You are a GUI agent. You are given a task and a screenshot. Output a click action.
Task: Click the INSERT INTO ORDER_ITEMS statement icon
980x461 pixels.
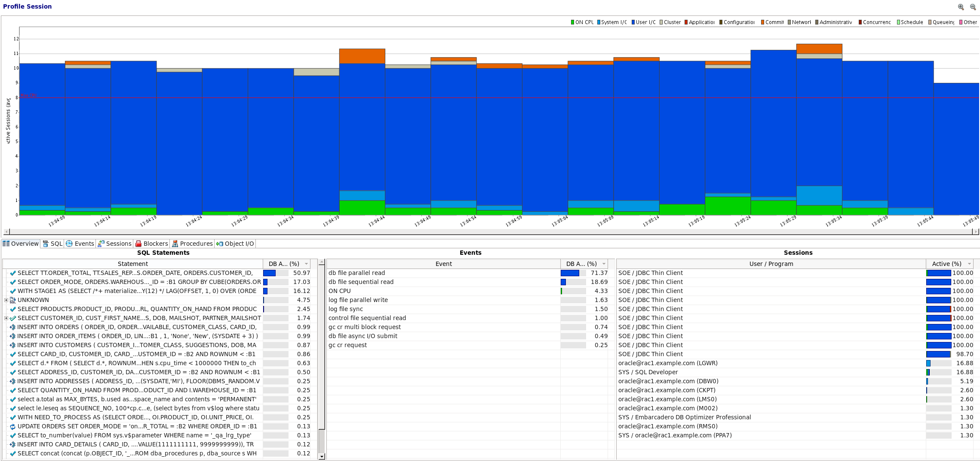(x=13, y=336)
